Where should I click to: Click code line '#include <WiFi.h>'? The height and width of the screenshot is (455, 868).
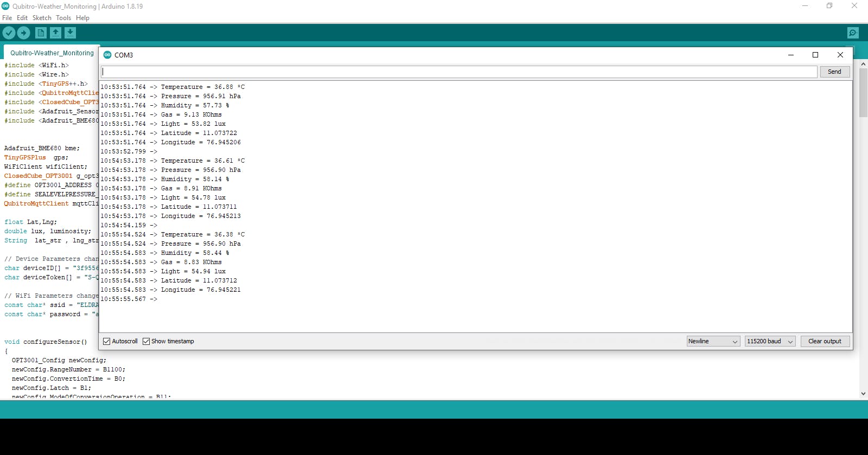37,65
